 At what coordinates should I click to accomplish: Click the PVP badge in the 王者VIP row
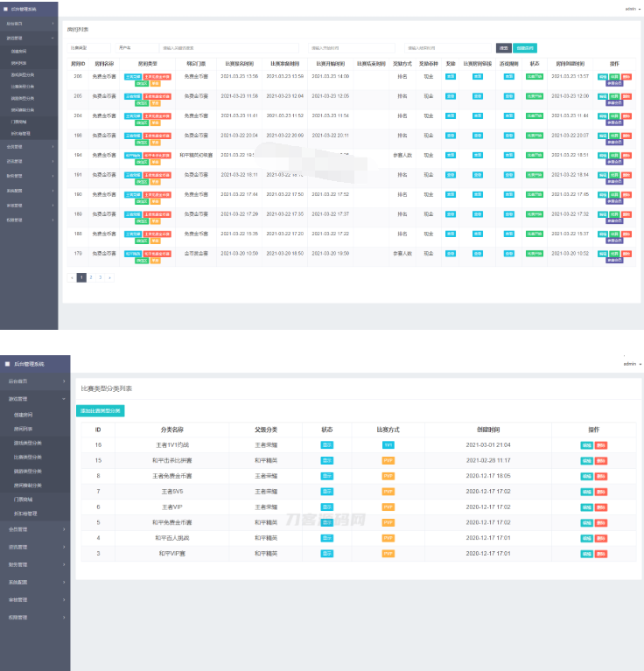[x=388, y=507]
